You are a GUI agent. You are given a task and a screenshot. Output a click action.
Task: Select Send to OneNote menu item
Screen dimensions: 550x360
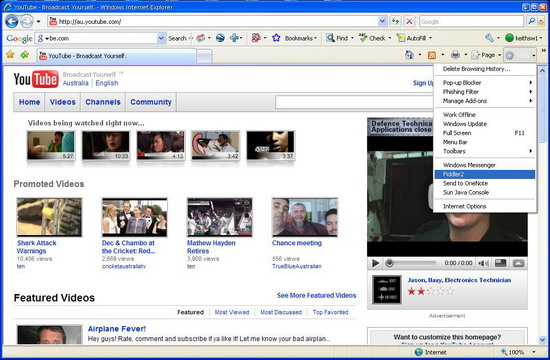coord(485,183)
